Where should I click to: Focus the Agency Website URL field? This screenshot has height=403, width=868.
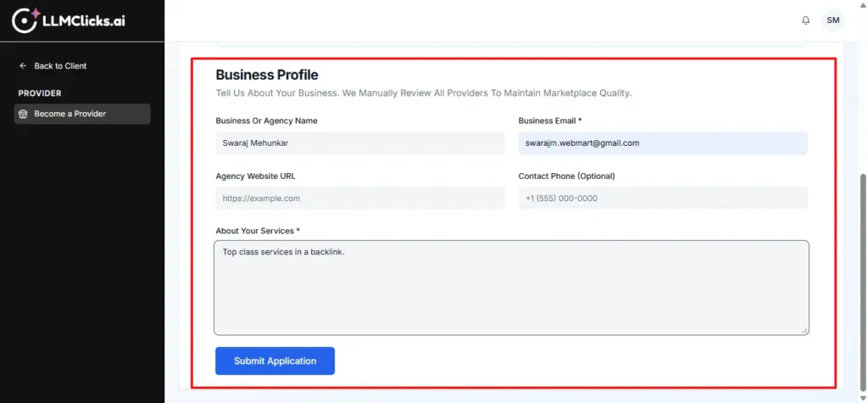[359, 199]
